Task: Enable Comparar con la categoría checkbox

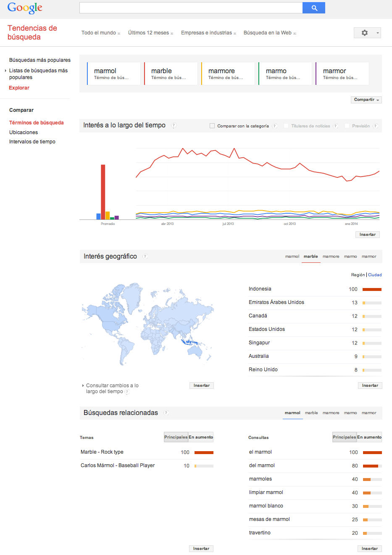Action: tap(212, 126)
